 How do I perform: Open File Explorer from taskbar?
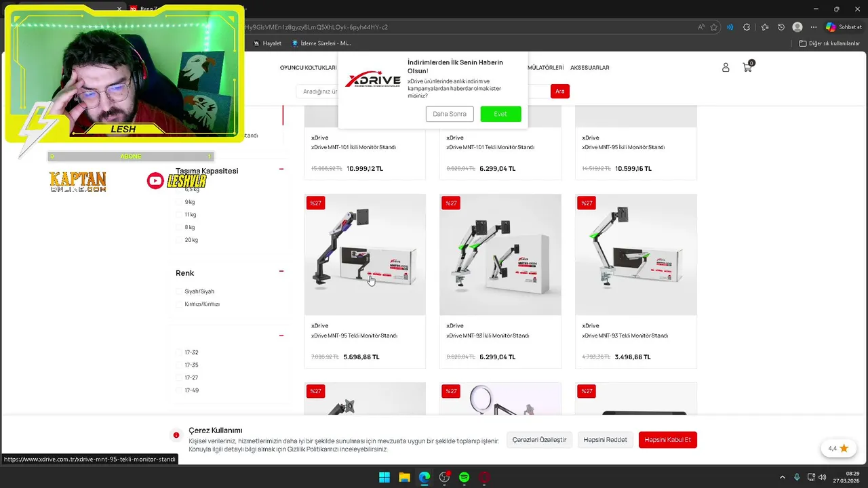[x=404, y=477]
